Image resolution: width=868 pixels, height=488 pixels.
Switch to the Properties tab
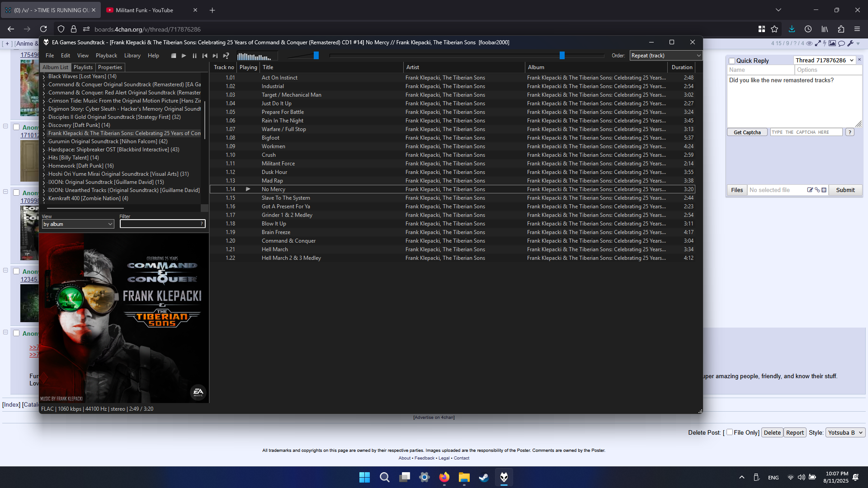point(110,67)
